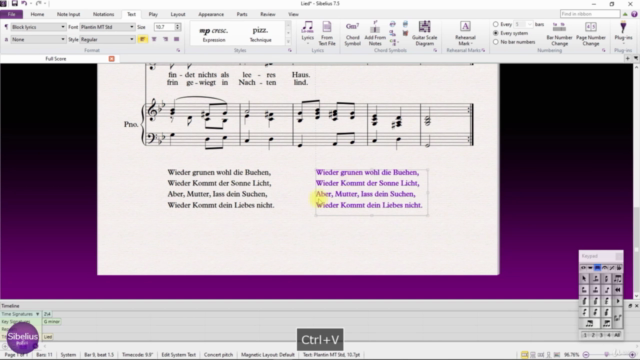The height and width of the screenshot is (360, 640).
Task: Switch to the Note Input tab
Action: 69,14
